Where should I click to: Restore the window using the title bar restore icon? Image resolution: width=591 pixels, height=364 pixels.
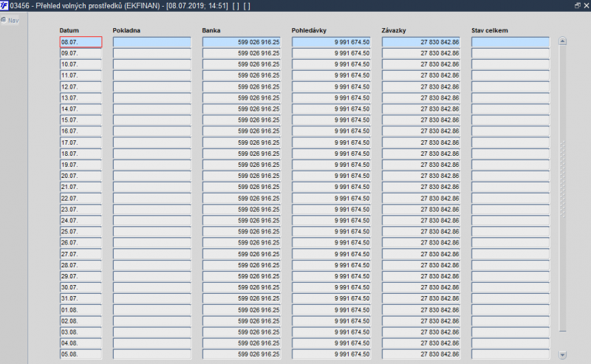pos(578,5)
